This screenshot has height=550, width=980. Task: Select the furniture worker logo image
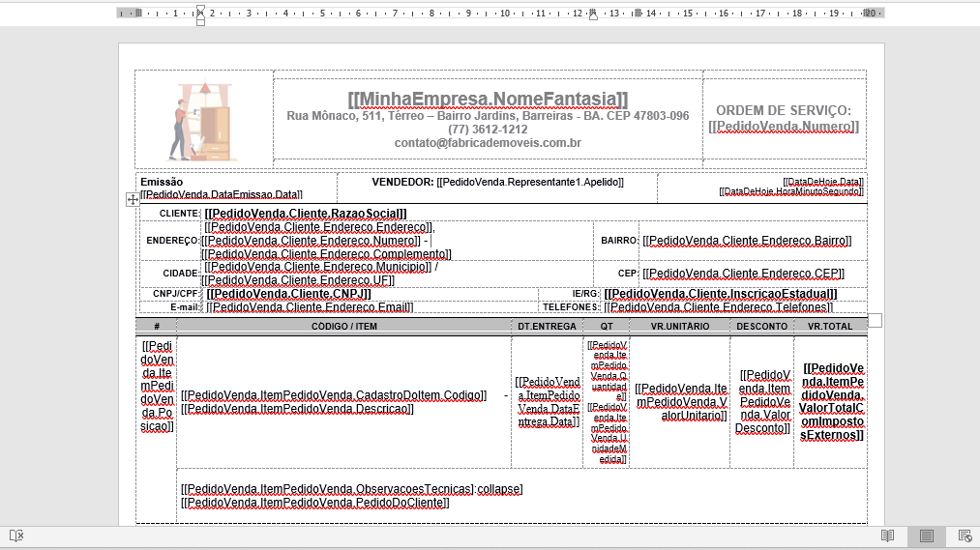(x=203, y=121)
